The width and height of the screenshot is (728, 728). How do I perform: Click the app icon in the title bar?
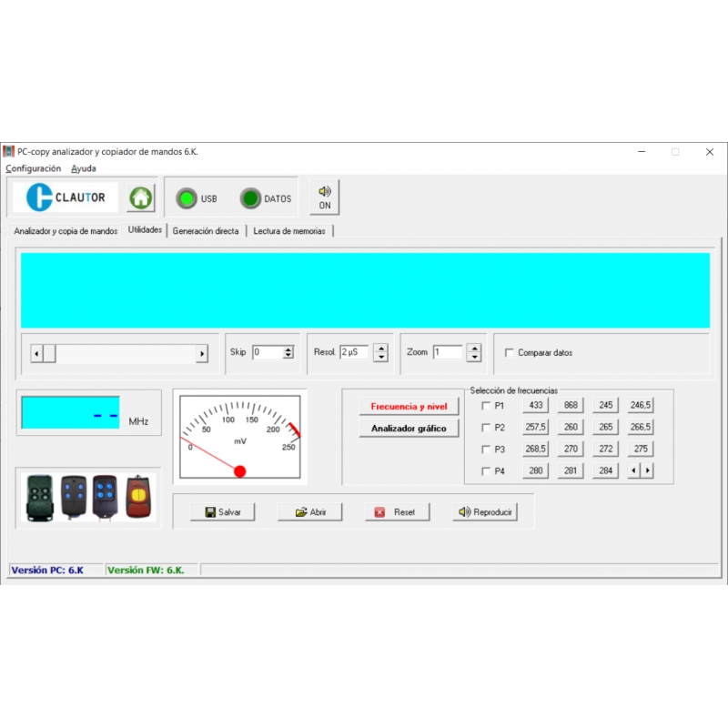tap(8, 151)
